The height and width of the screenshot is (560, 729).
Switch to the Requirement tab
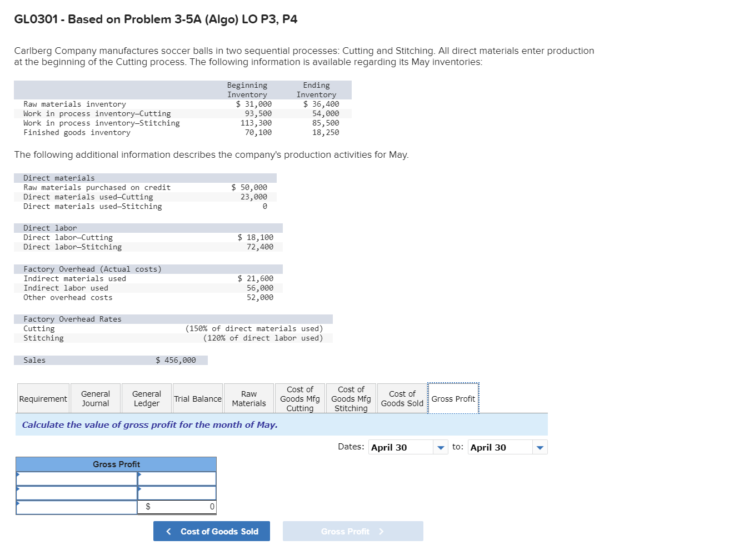pos(43,398)
